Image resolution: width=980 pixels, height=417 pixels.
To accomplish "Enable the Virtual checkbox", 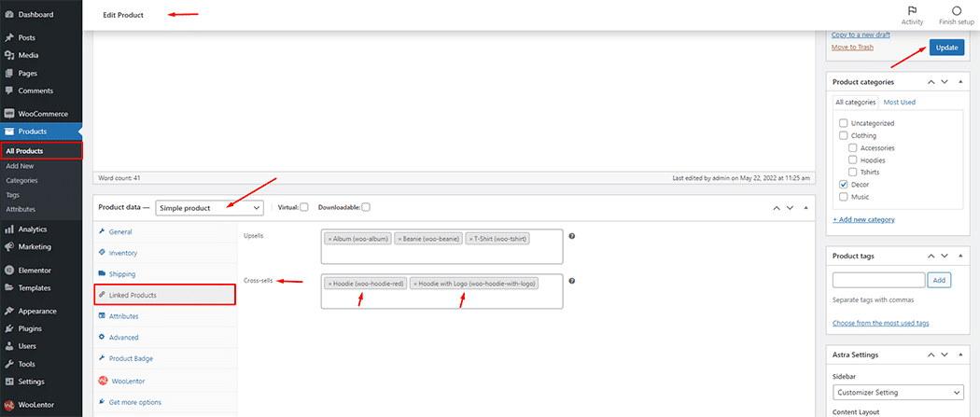I will [303, 207].
